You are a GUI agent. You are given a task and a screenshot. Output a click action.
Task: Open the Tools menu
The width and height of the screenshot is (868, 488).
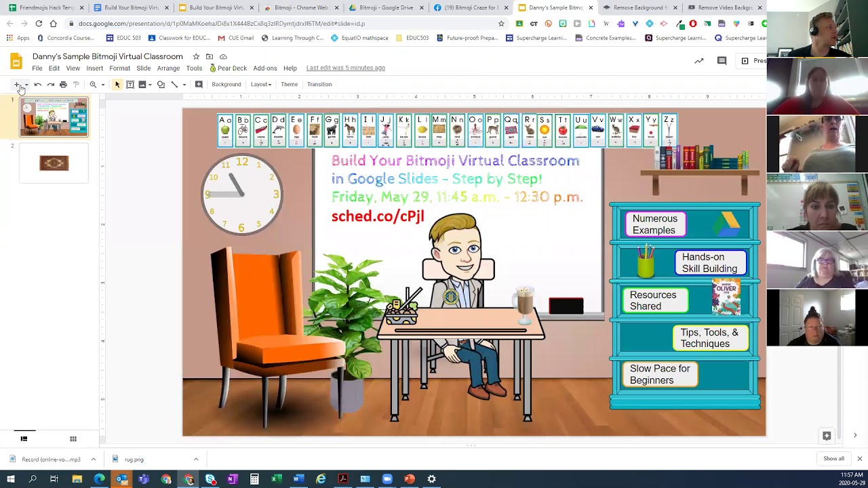[194, 68]
